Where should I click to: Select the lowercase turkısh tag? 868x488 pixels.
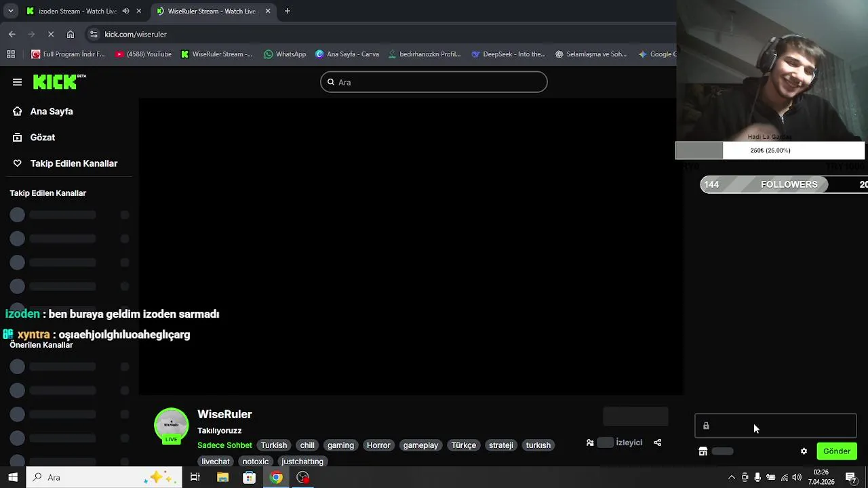538,445
